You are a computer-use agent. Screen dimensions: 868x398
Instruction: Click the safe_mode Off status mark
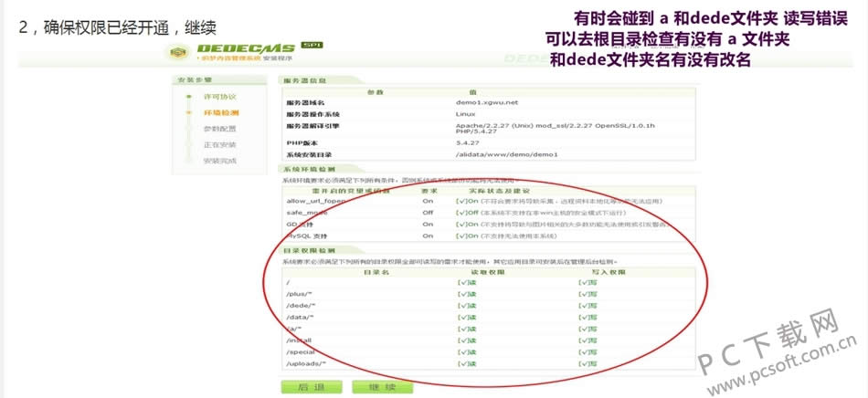467,212
